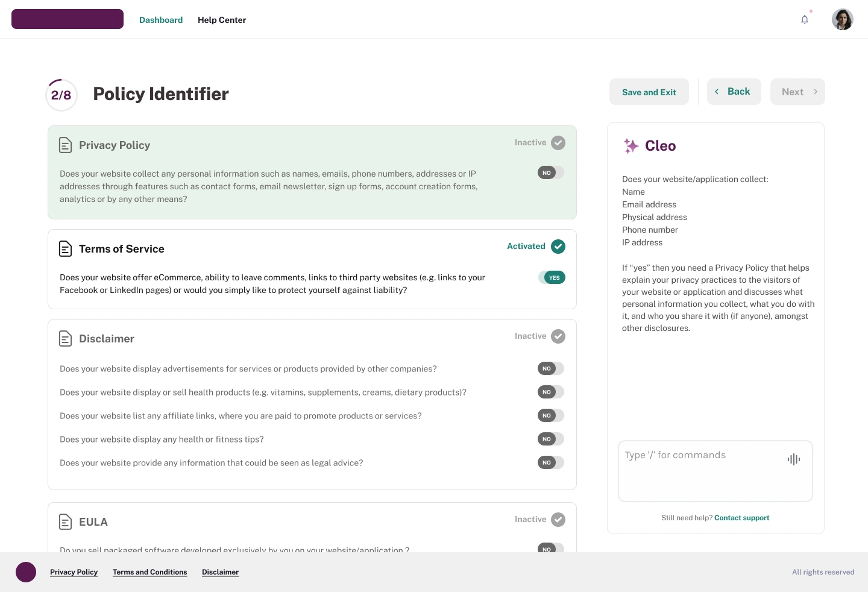Enable the advertisements disclaimer toggle
Screen dimensions: 868x592
(551, 369)
